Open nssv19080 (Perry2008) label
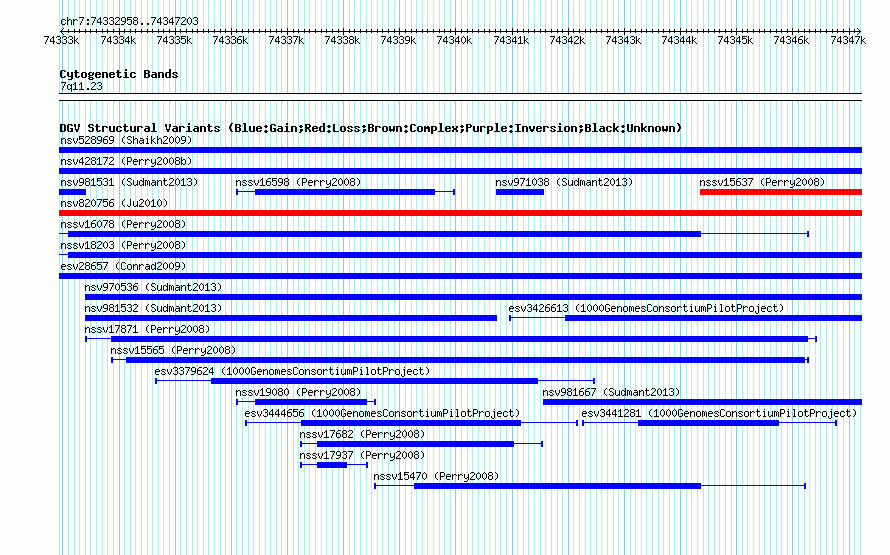 pos(298,392)
